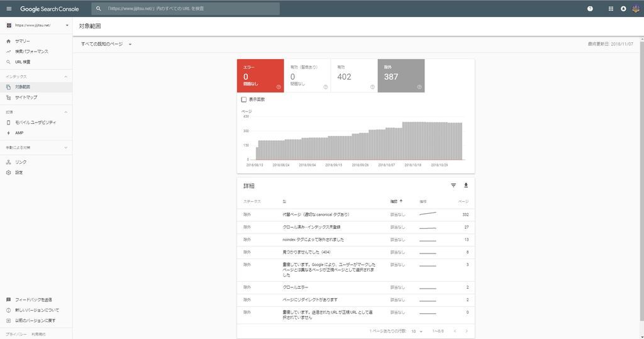Open the Google apps grid icon
Image resolution: width=644 pixels, height=339 pixels.
(x=611, y=9)
